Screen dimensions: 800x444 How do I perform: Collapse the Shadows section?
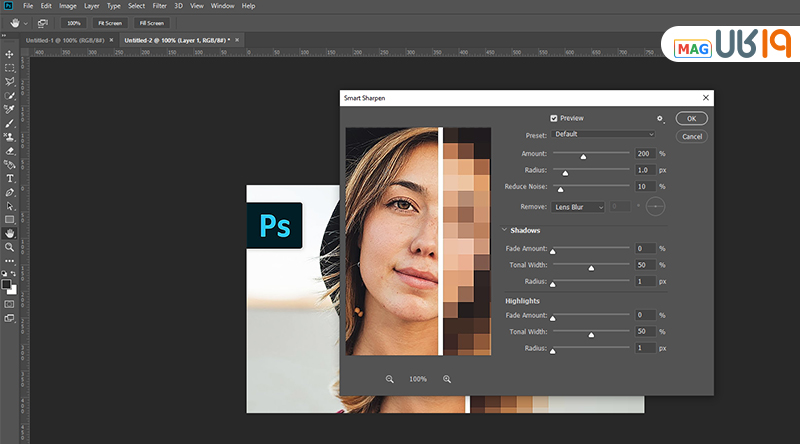[504, 230]
